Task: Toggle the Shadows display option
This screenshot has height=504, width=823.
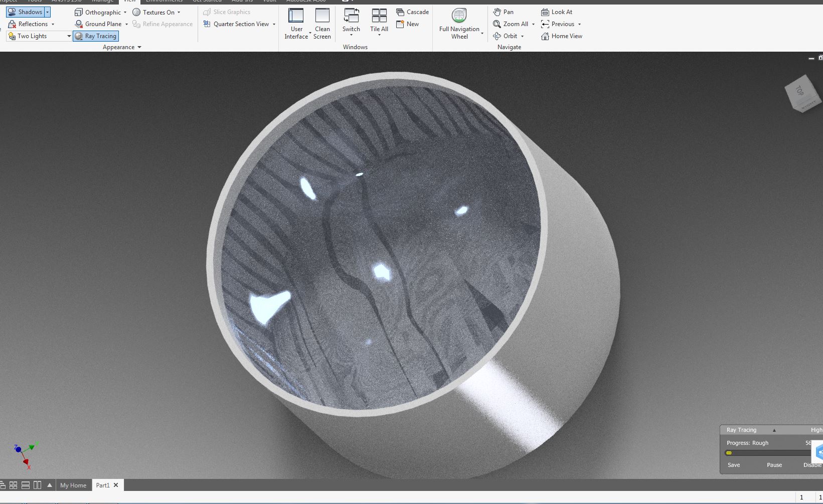Action: pos(25,12)
